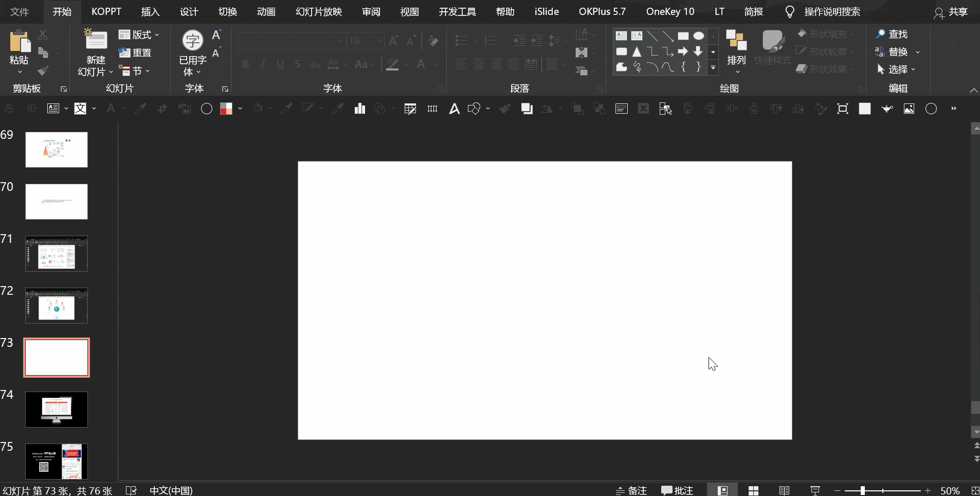
Task: Open the 选择 select dropdown
Action: (x=896, y=69)
